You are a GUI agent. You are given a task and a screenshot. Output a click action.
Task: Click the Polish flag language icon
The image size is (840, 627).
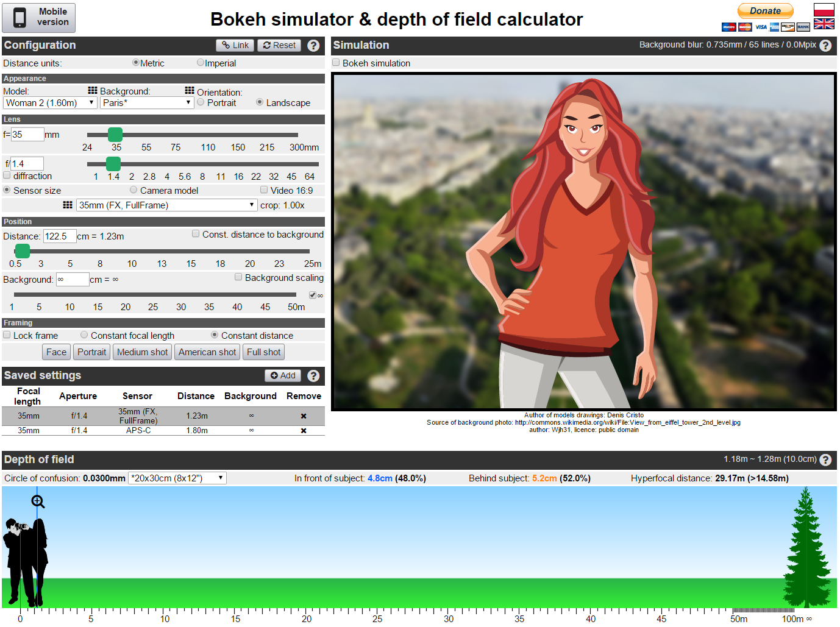click(x=824, y=10)
